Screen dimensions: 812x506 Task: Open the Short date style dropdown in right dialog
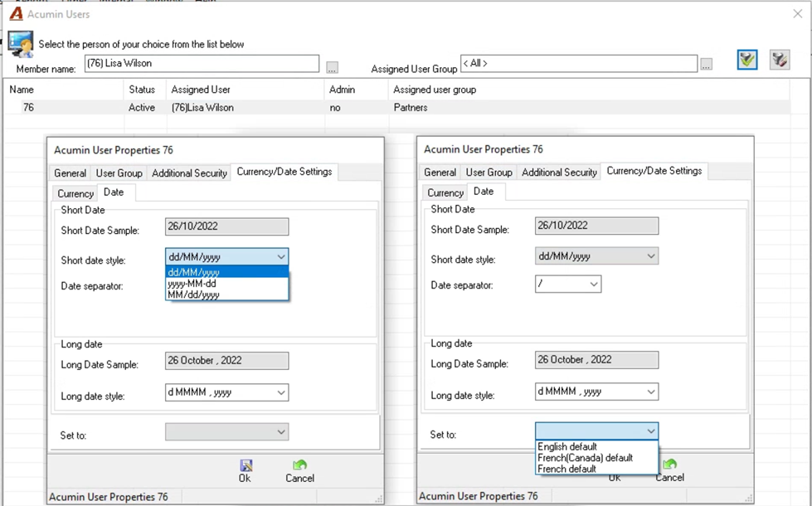[651, 255]
